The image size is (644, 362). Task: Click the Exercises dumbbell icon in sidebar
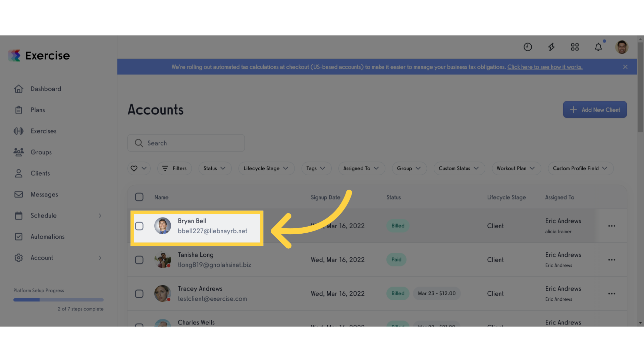coord(19,131)
